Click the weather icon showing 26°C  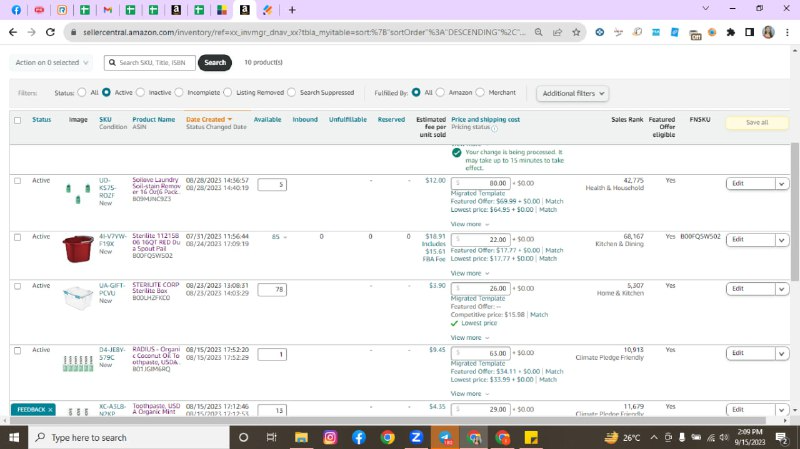point(611,437)
